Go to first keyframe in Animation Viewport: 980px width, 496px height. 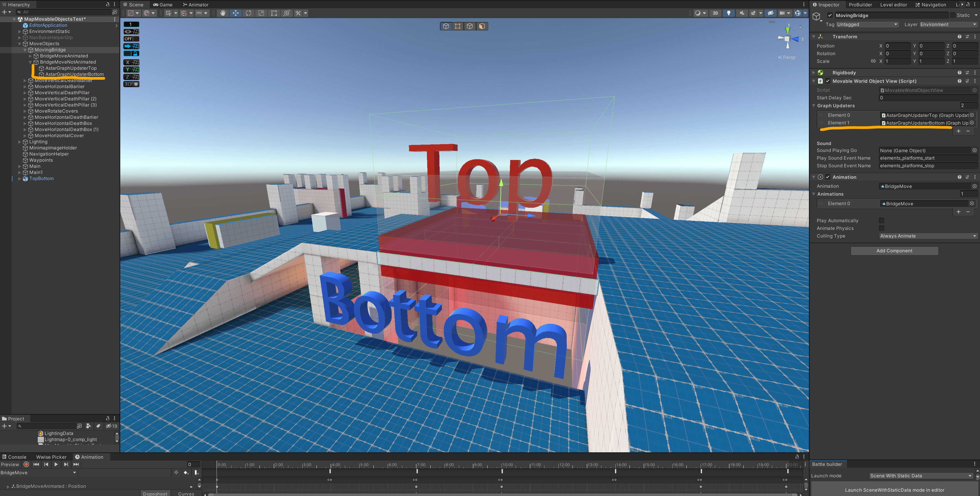[x=36, y=464]
